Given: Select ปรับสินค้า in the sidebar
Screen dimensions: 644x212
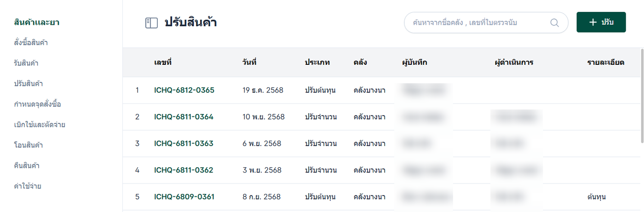Looking at the screenshot, I should pyautogui.click(x=29, y=84).
